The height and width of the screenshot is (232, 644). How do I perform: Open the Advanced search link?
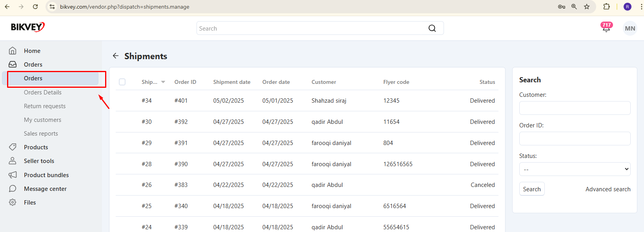[608, 189]
